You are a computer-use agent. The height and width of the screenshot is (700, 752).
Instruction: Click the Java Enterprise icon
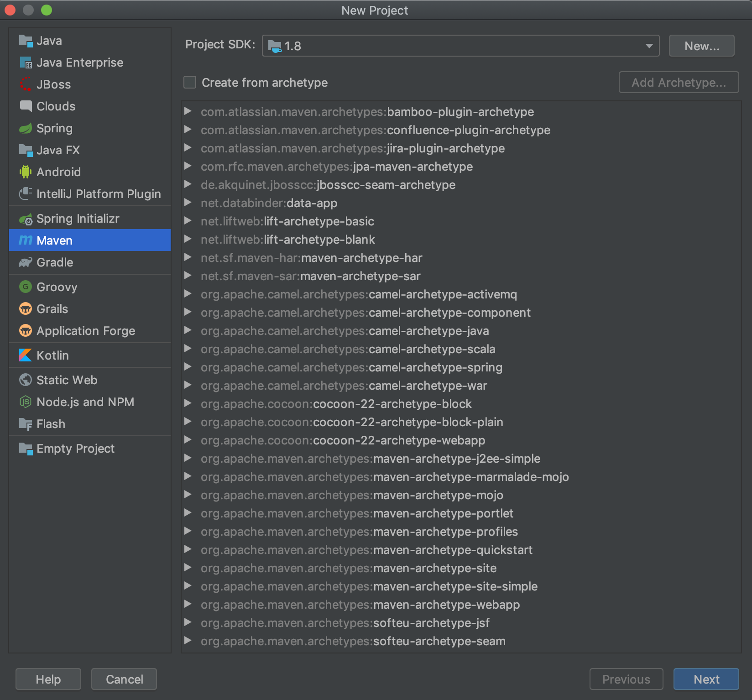point(26,63)
